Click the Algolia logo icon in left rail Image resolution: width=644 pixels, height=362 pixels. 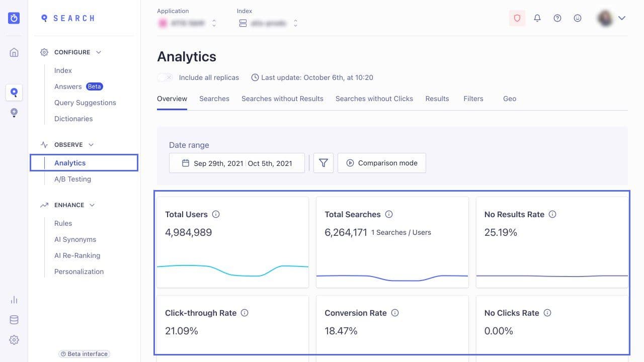(x=14, y=18)
